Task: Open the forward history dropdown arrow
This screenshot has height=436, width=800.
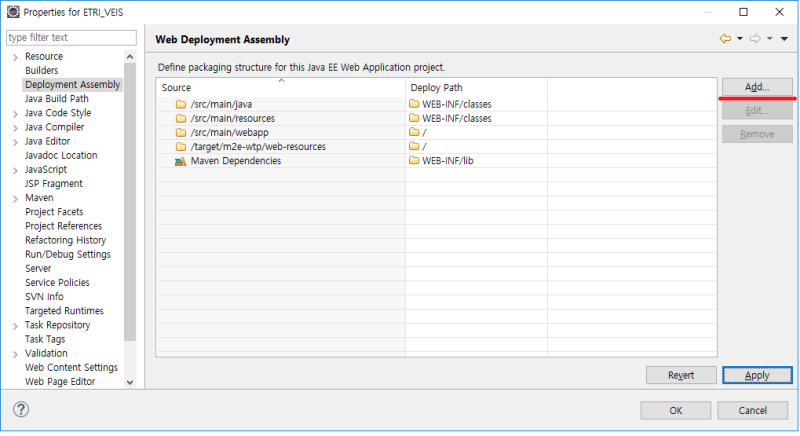Action: pyautogui.click(x=770, y=39)
